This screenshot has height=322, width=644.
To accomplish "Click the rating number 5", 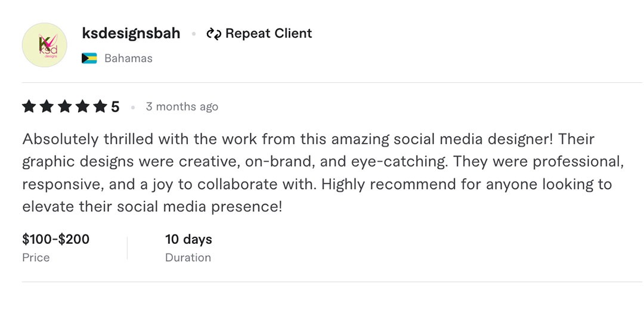I will (115, 107).
